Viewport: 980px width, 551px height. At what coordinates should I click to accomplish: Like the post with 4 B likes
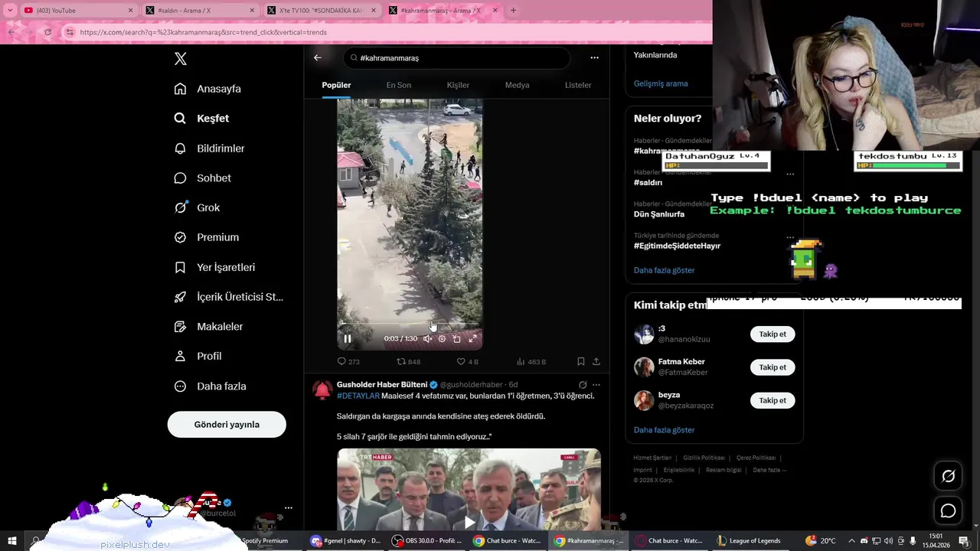pos(467,361)
